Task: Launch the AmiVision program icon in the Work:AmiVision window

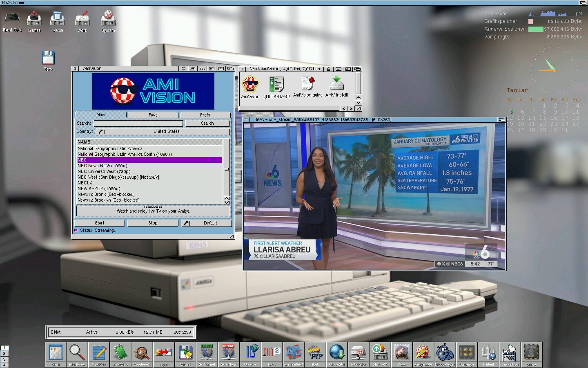Action: click(250, 87)
